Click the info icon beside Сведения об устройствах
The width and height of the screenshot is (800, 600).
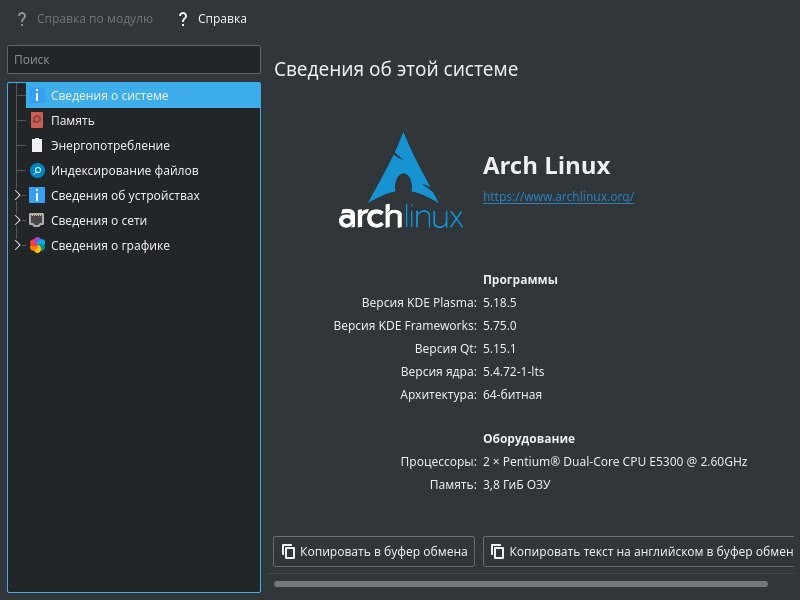tap(37, 195)
